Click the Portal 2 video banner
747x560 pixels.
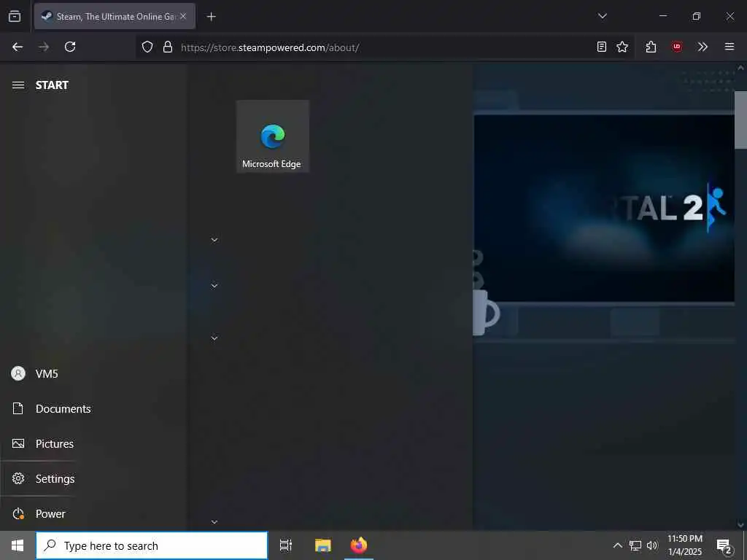click(604, 208)
